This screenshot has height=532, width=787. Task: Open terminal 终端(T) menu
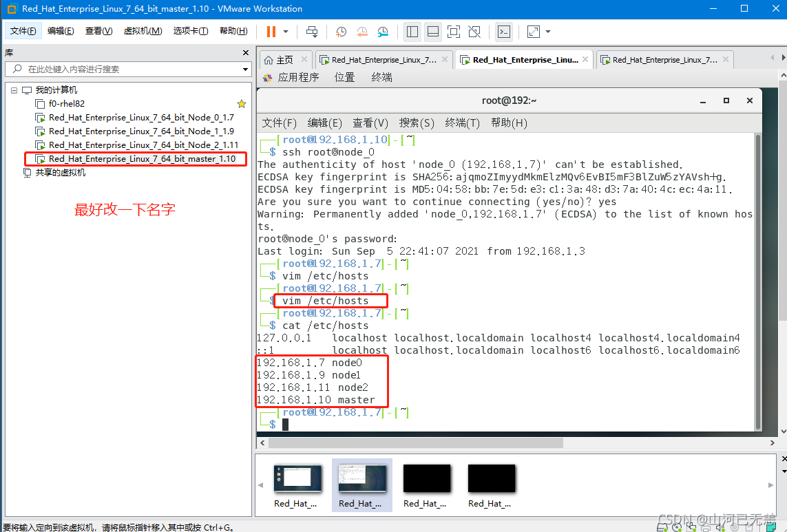[x=462, y=123]
